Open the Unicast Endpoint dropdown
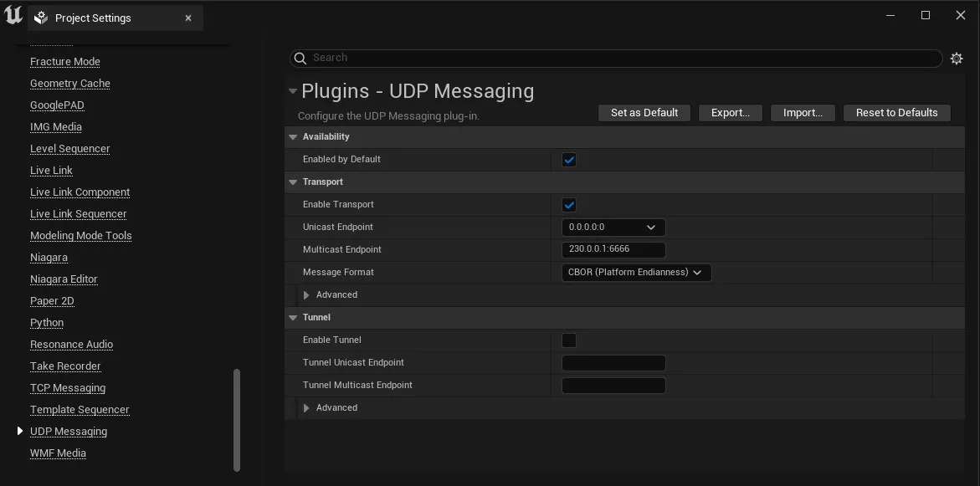Viewport: 980px width, 486px height. tap(613, 227)
